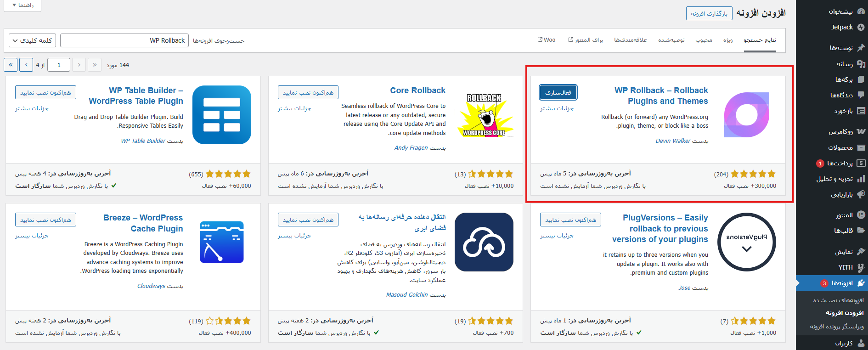Install Breeze cache plugin now
Screen dimensions: 868x350
point(45,220)
